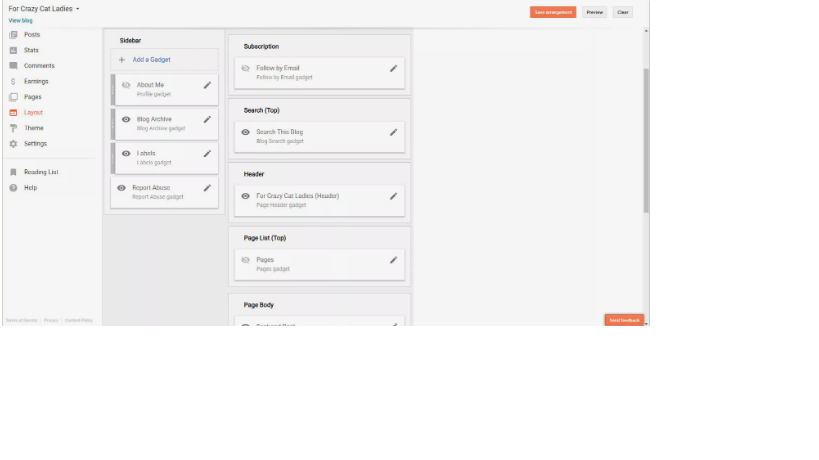819x460 pixels.
Task: Open the Help menu item
Action: tap(30, 188)
